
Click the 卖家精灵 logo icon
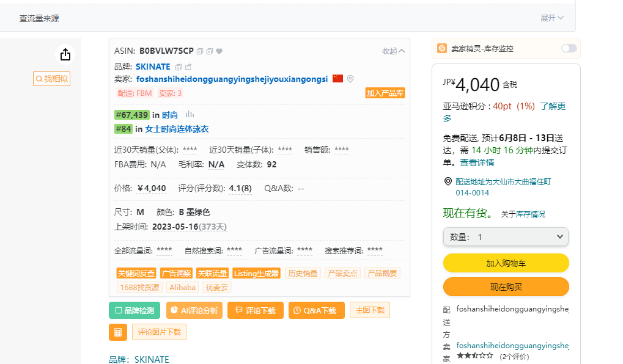[x=442, y=48]
